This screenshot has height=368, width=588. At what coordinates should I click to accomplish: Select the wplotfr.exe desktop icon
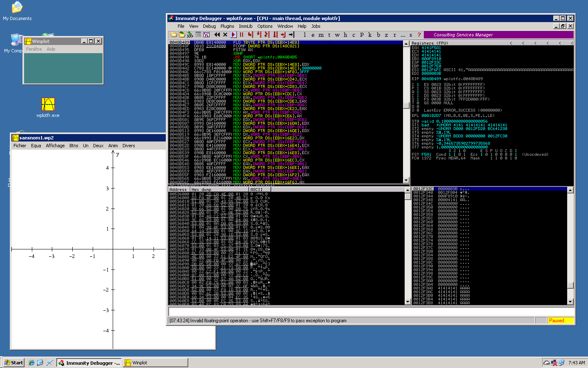(48, 108)
